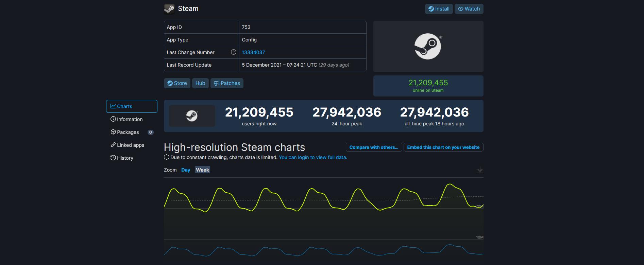Click the Packages count badge showing 0

(150, 132)
